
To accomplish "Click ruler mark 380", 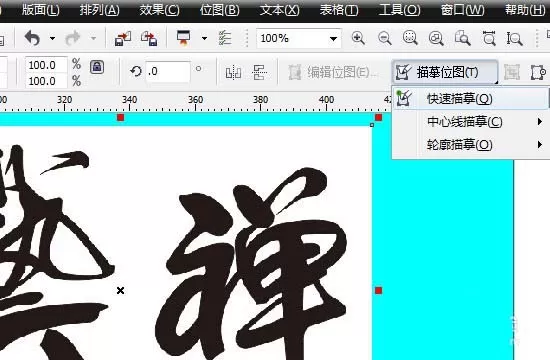I will pos(261,100).
